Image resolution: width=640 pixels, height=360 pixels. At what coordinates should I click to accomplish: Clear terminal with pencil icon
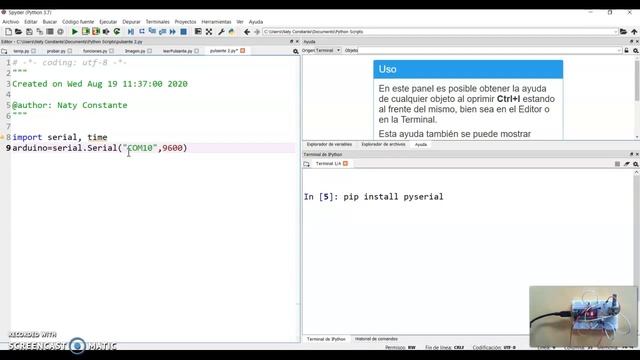pyautogui.click(x=627, y=164)
